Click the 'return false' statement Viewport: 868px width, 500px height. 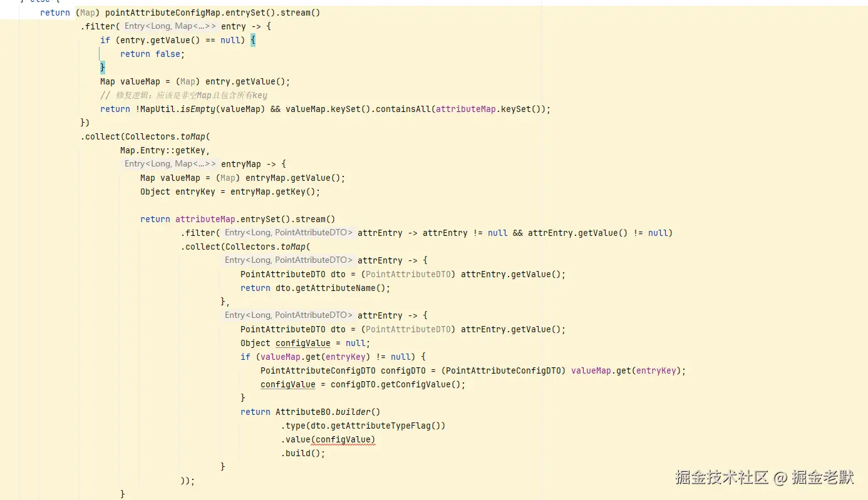pos(152,54)
